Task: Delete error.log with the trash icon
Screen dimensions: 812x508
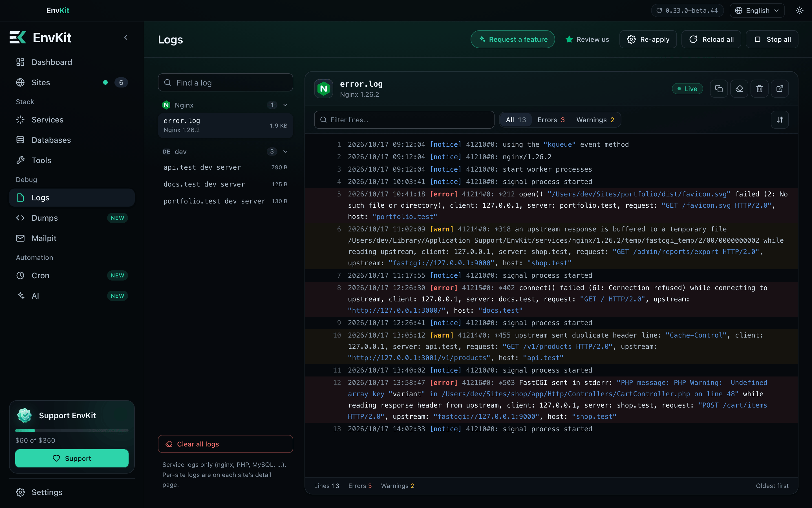Action: point(759,89)
